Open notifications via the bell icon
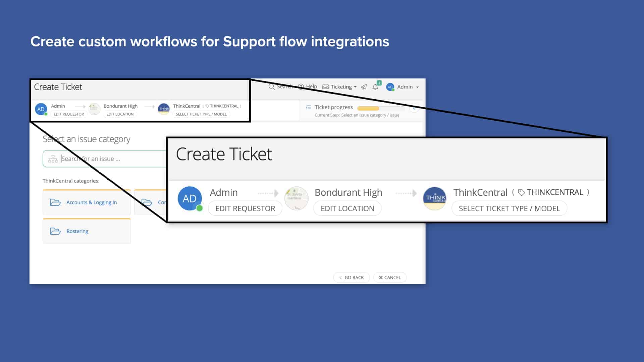The width and height of the screenshot is (644, 362). coord(375,87)
